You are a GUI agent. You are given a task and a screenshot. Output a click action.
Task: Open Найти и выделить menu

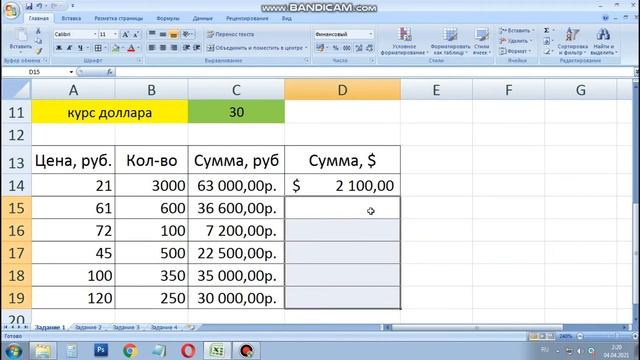point(603,41)
